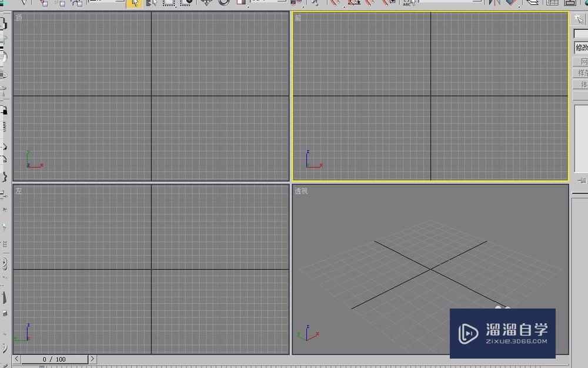
Task: Activate the Select and Scale tool
Action: pyautogui.click(x=241, y=3)
